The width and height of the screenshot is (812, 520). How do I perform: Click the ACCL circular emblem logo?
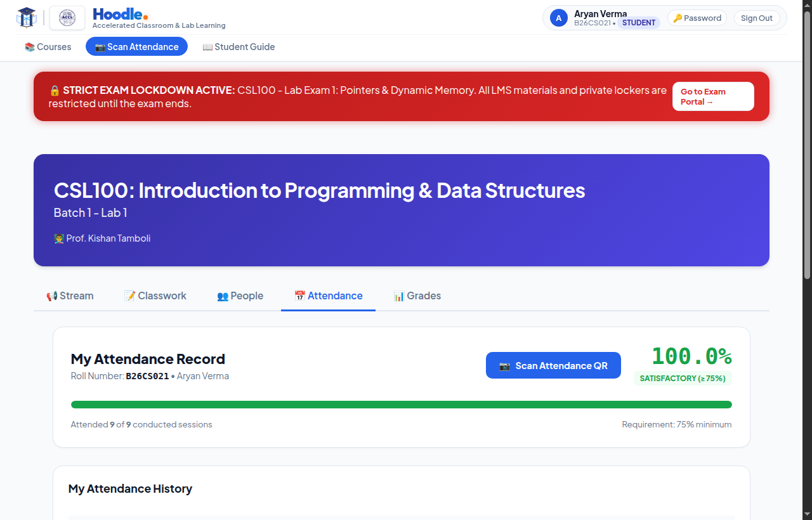coord(67,18)
